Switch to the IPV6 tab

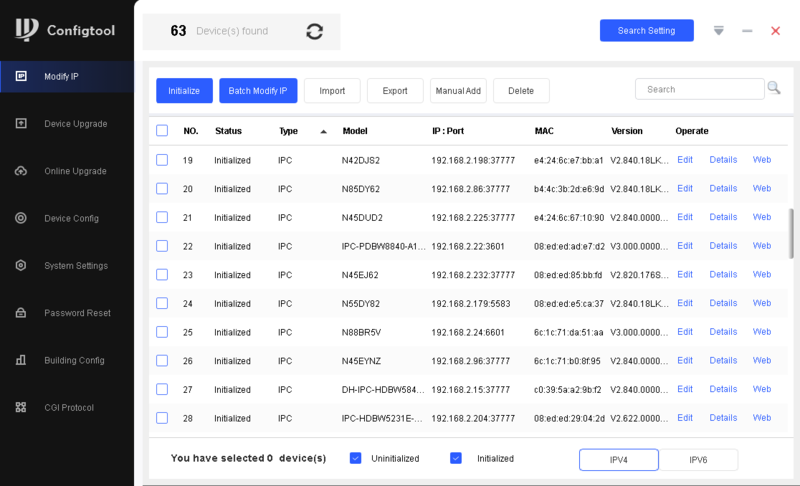[698, 459]
